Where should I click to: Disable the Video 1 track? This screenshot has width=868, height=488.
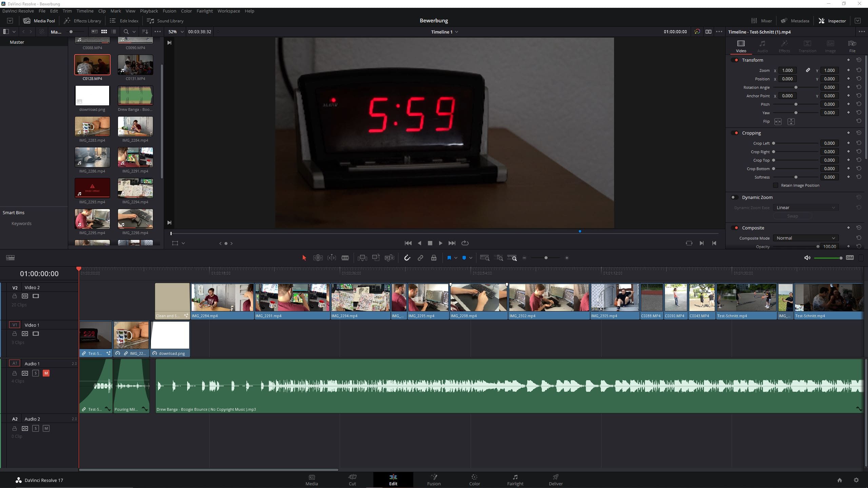click(36, 334)
